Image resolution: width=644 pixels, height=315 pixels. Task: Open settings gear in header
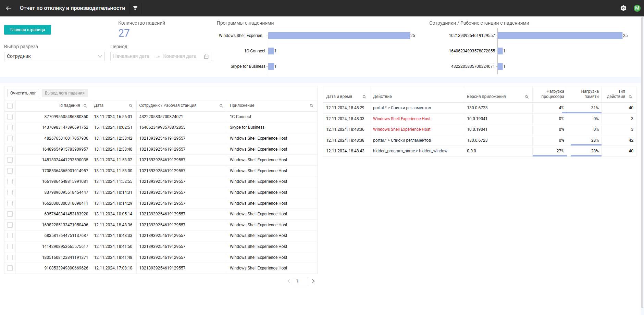coord(623,8)
